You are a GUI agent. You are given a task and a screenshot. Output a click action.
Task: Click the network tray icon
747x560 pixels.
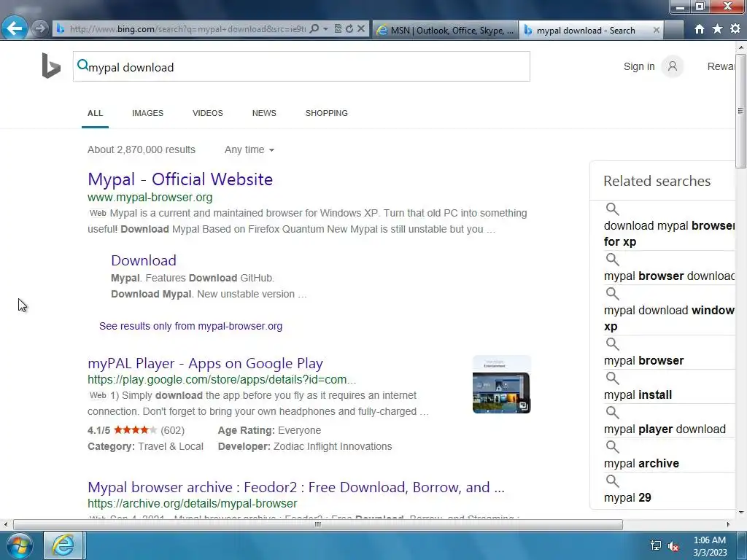click(656, 545)
